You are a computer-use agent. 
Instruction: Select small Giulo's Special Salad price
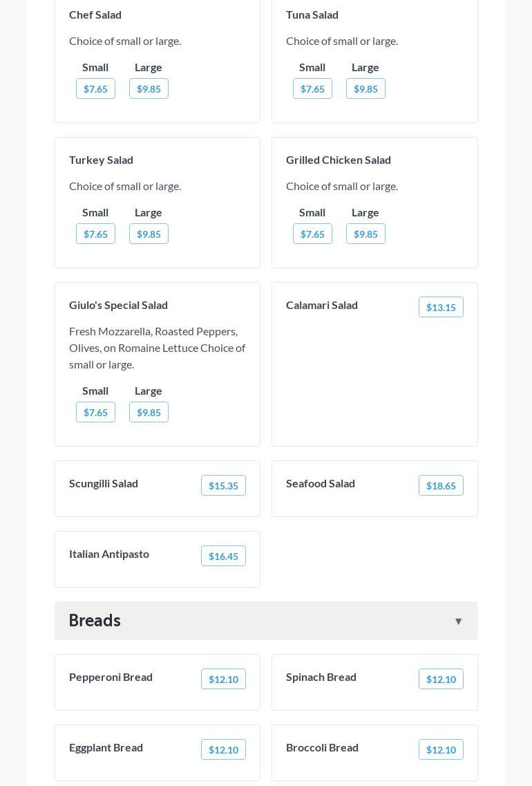[95, 413]
